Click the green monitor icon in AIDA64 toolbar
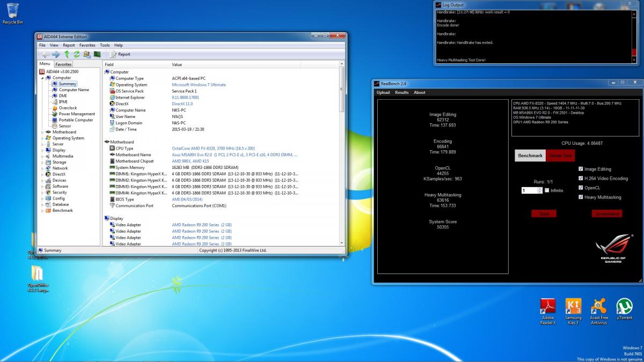 point(97,54)
